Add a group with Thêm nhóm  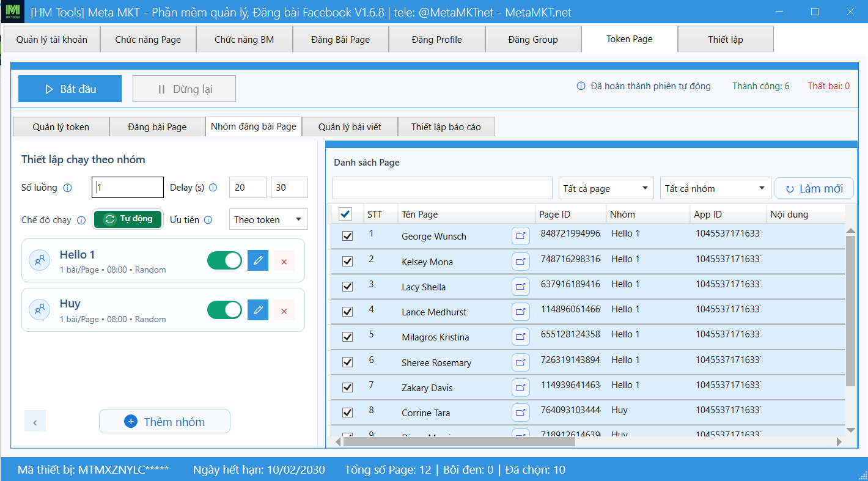(x=164, y=422)
